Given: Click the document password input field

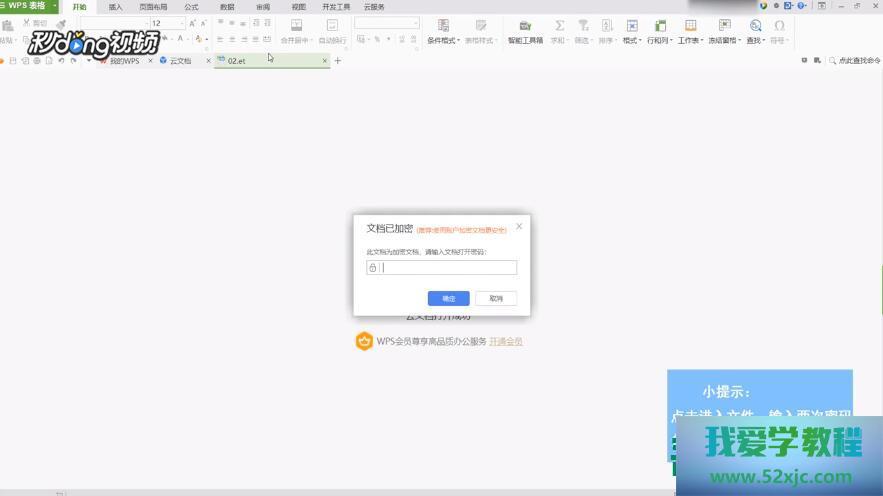Looking at the screenshot, I should point(448,268).
